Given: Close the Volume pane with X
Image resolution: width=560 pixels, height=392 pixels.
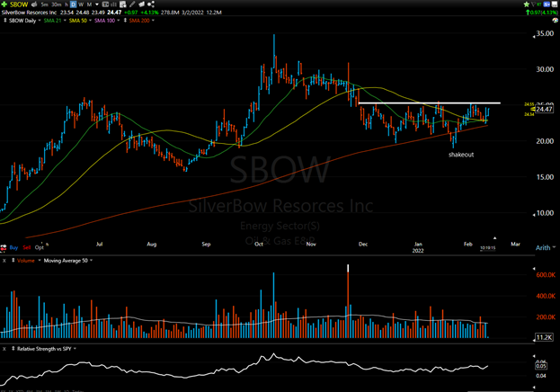Looking at the screenshot, I should pyautogui.click(x=4, y=261).
